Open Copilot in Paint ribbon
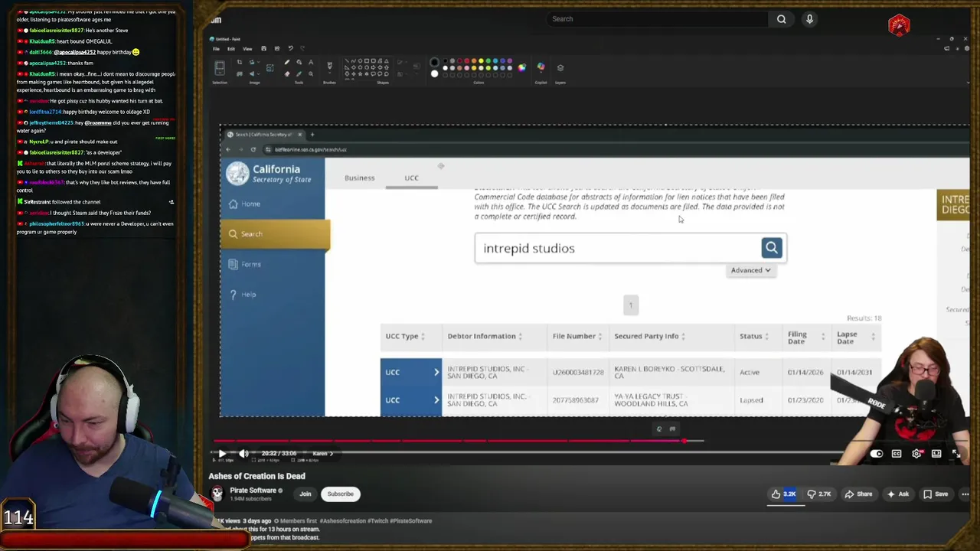 coord(541,67)
